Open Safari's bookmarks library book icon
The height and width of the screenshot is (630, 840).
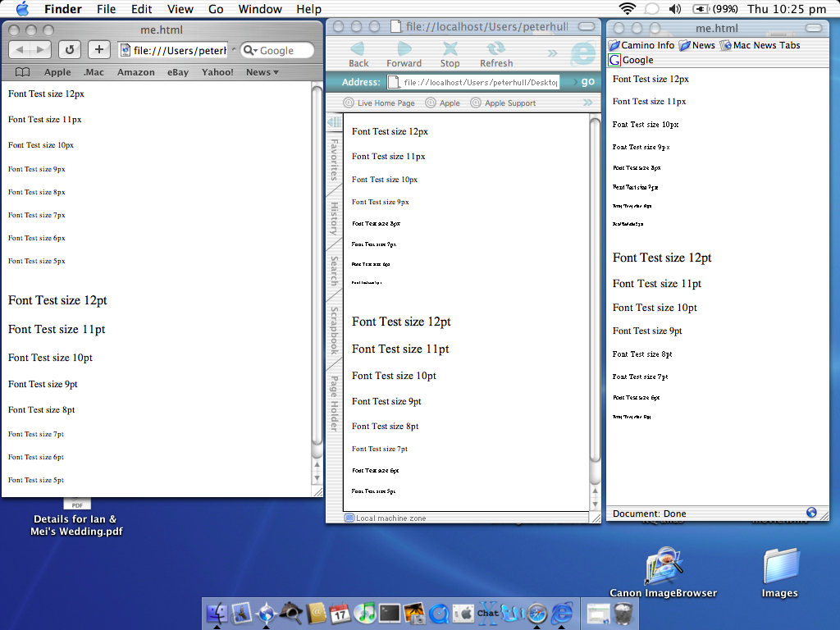click(22, 72)
